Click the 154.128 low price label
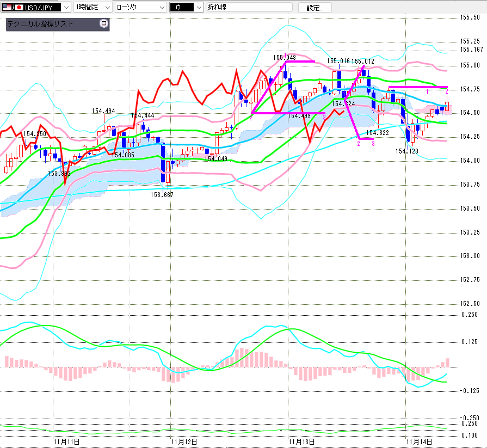 pyautogui.click(x=407, y=151)
